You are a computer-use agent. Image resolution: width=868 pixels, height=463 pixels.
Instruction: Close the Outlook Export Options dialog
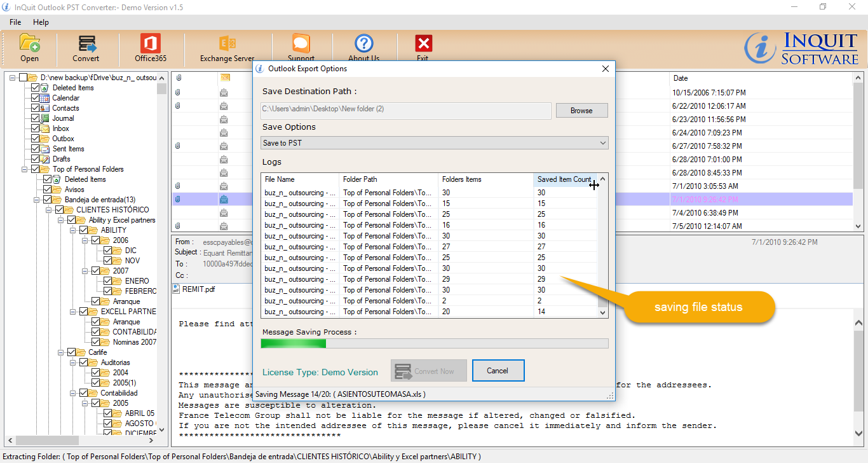click(x=604, y=69)
